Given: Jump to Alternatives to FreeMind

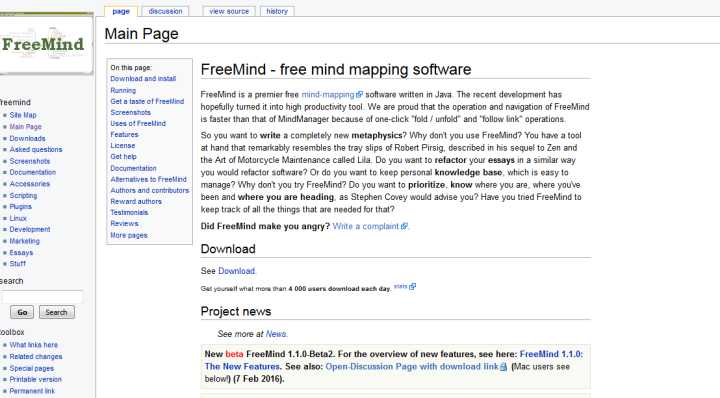Looking at the screenshot, I should [148, 179].
